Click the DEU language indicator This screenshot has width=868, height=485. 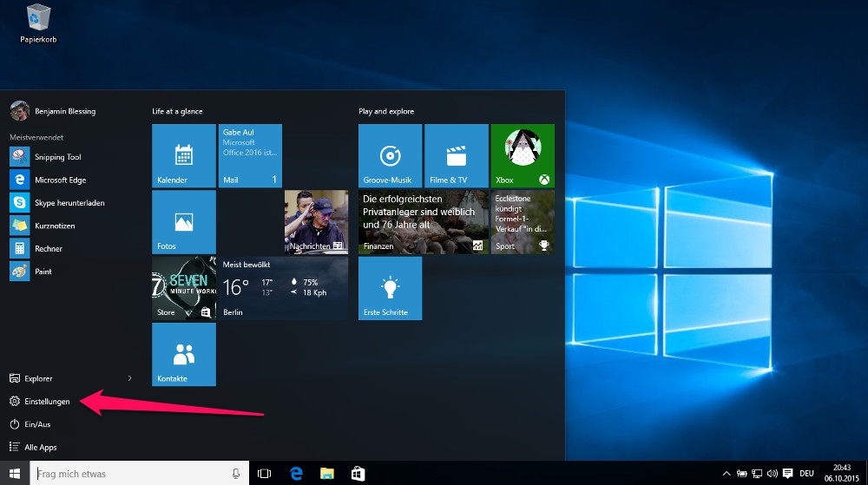click(x=806, y=474)
